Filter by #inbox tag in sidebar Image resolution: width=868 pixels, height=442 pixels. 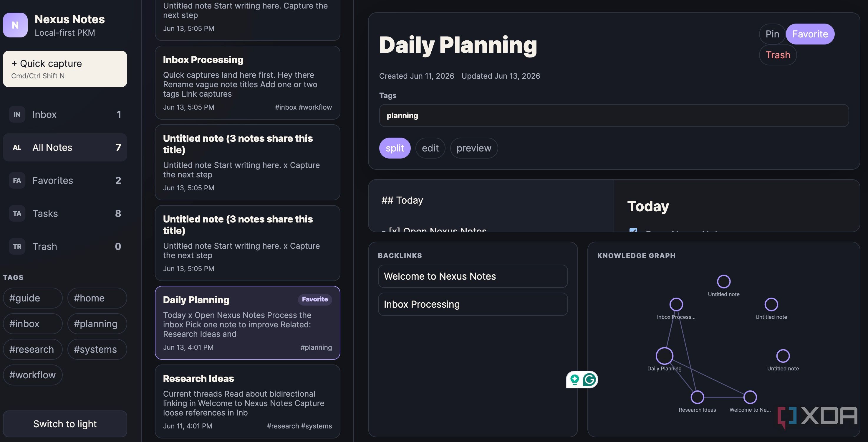pyautogui.click(x=33, y=324)
